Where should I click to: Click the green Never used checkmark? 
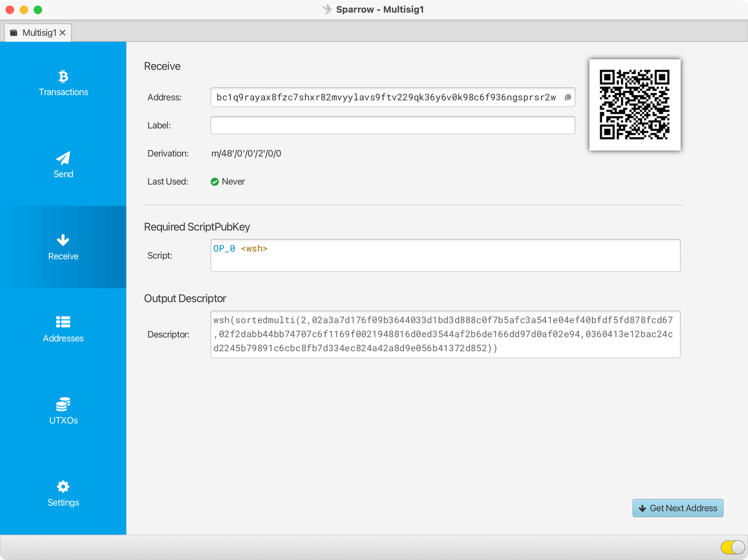coord(215,182)
